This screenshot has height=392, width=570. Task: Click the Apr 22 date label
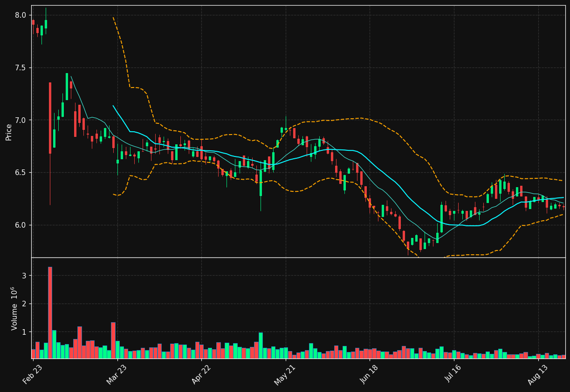pos(201,374)
